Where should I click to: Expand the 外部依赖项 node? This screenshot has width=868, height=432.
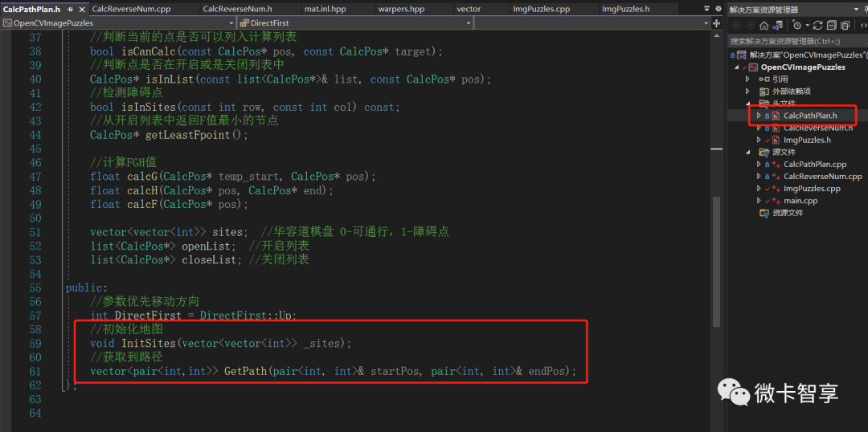coord(747,92)
